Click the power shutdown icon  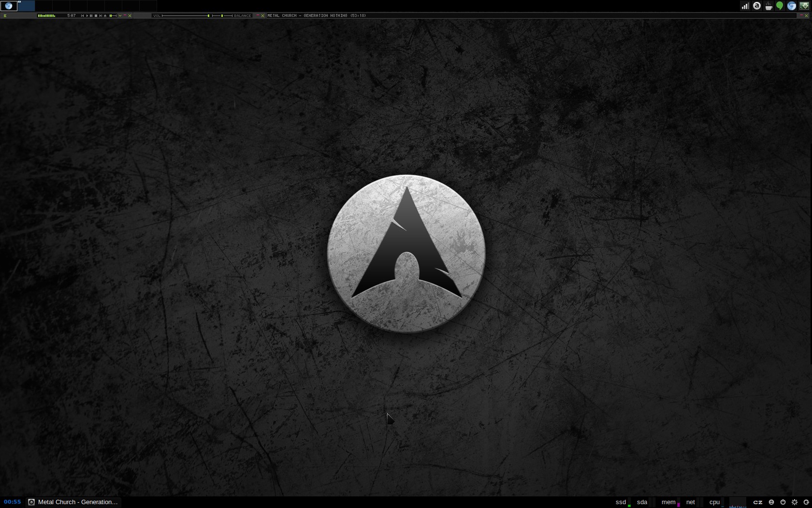click(783, 502)
